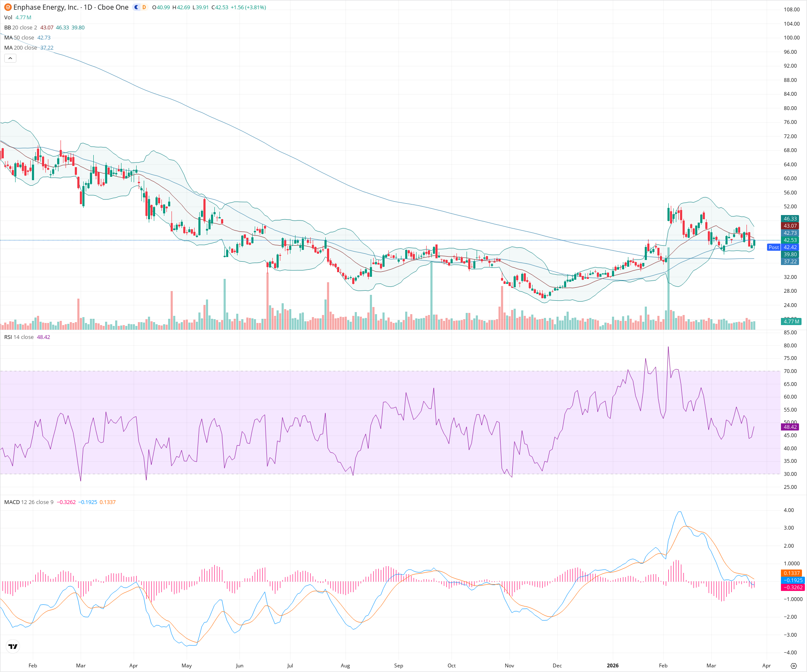
Task: Collapse the legend using the chevron arrow
Action: [x=10, y=58]
